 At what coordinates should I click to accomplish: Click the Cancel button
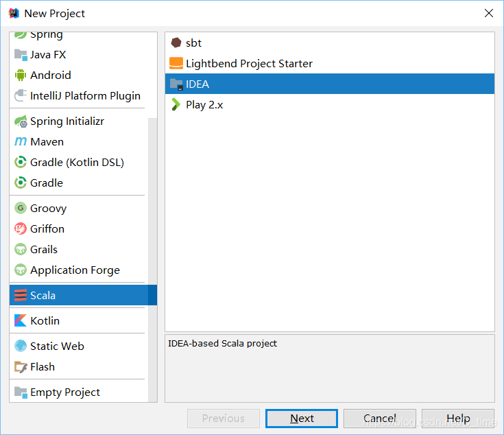click(x=380, y=419)
